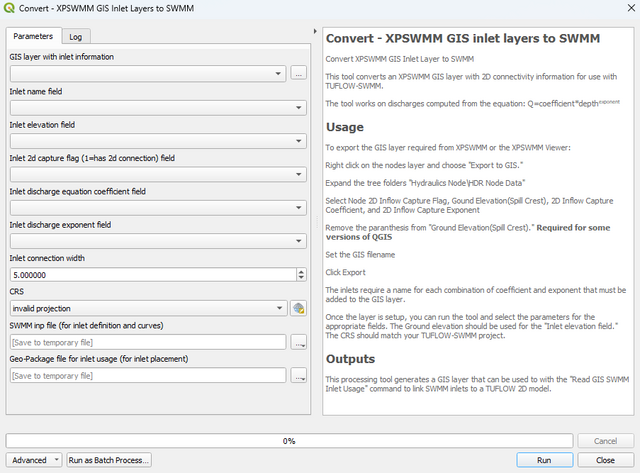Select the Parameters tab

[33, 36]
